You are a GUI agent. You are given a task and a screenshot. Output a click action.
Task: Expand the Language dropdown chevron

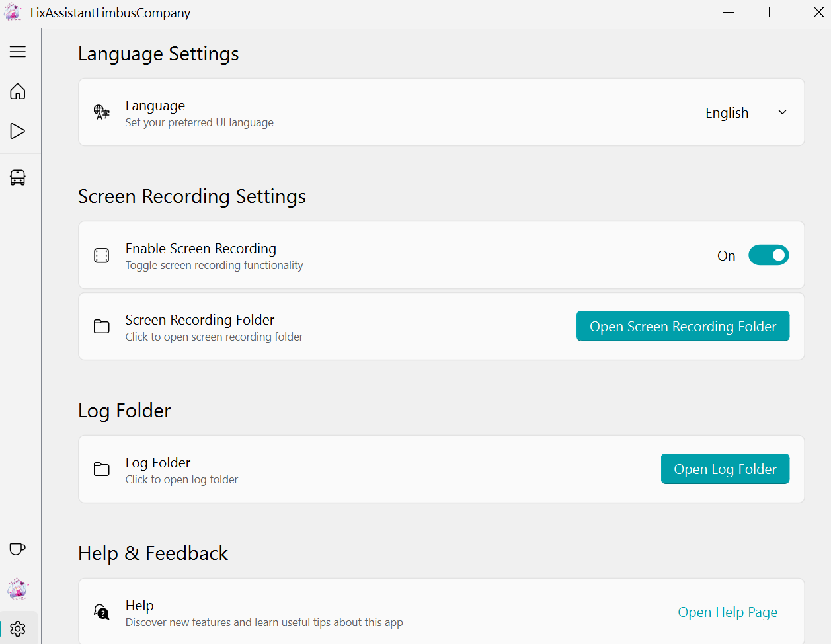(782, 112)
